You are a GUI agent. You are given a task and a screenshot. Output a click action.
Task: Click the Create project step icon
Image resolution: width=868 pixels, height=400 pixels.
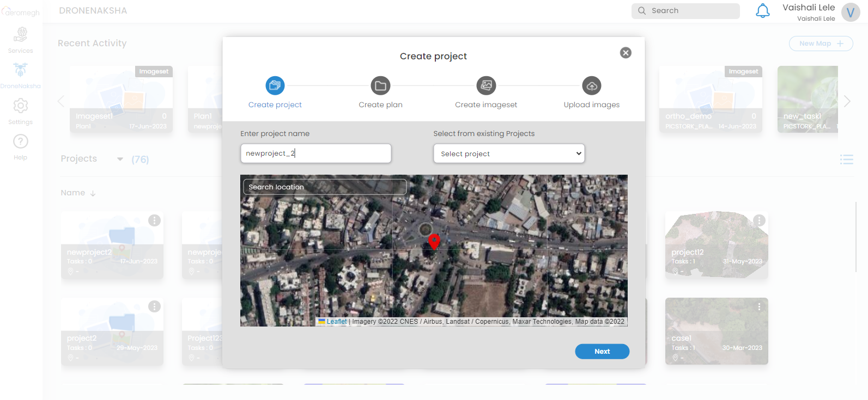(x=275, y=85)
